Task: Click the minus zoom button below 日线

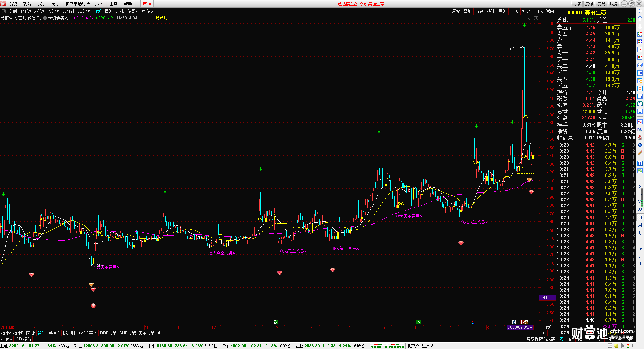Action: 552,333
